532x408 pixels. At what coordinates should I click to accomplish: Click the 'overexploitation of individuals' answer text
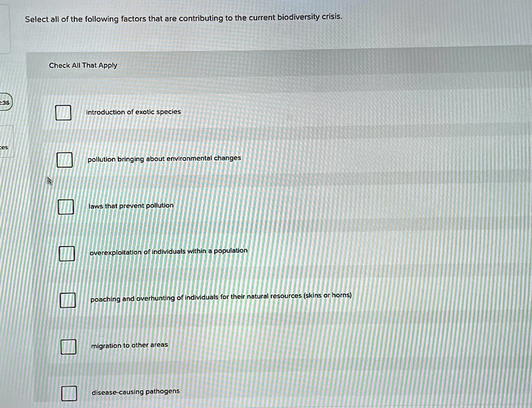[169, 252]
